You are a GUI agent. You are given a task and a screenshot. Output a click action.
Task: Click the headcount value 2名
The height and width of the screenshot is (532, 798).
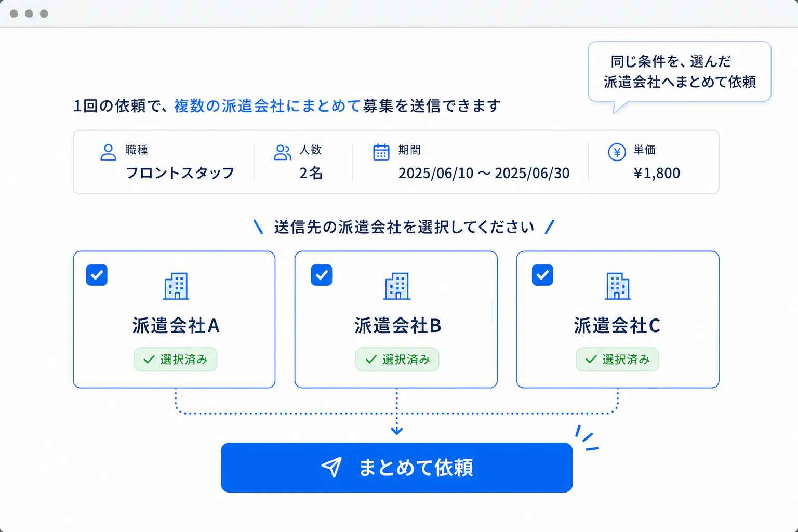(311, 173)
